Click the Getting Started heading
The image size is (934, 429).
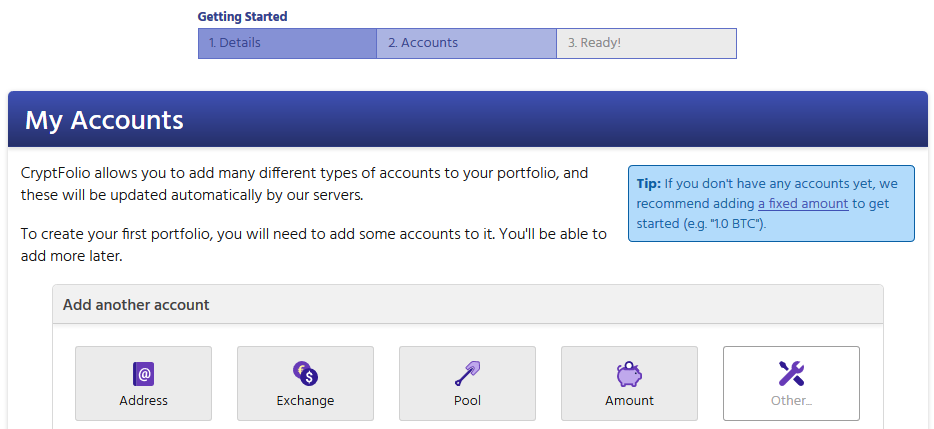(242, 17)
